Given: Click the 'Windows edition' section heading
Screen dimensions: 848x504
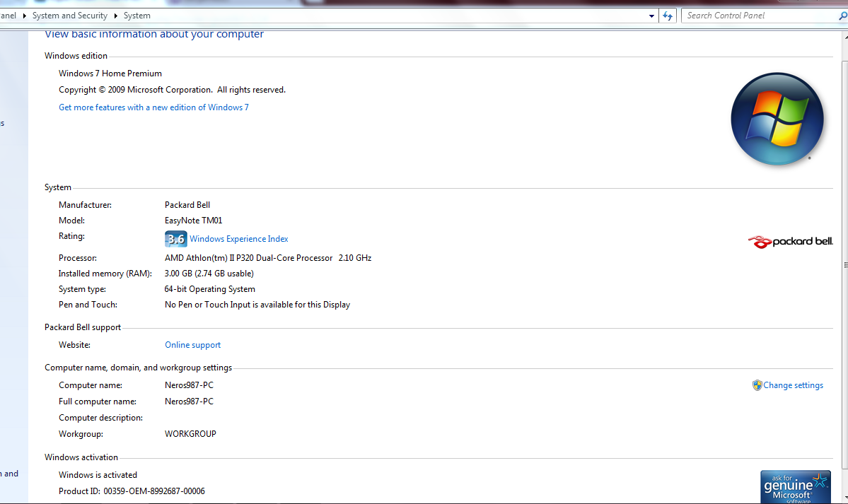Looking at the screenshot, I should (76, 56).
